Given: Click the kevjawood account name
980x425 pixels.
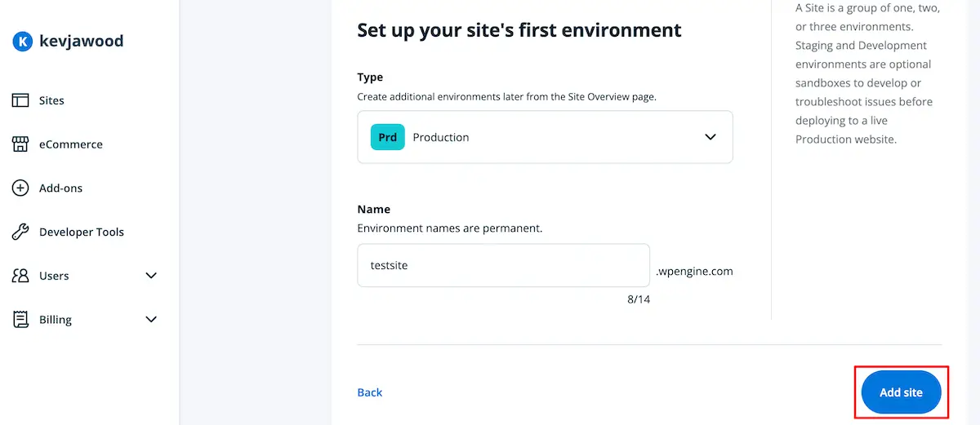Looking at the screenshot, I should click(82, 42).
